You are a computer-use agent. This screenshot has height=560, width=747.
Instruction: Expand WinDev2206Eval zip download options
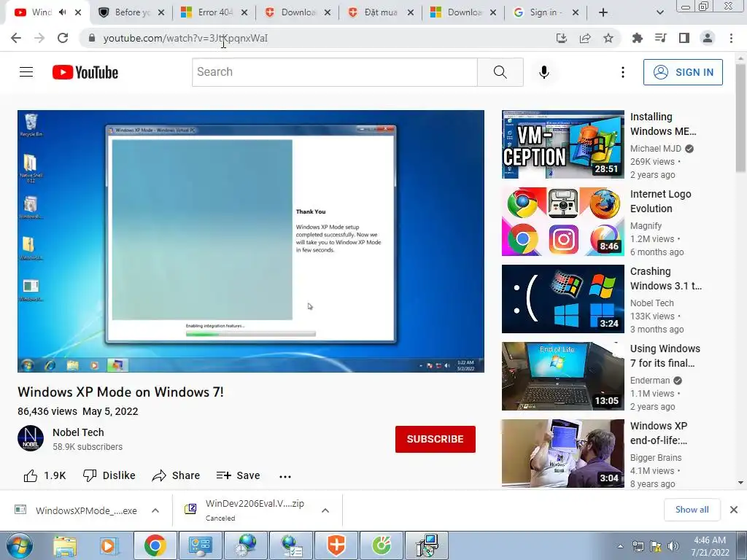tap(325, 510)
